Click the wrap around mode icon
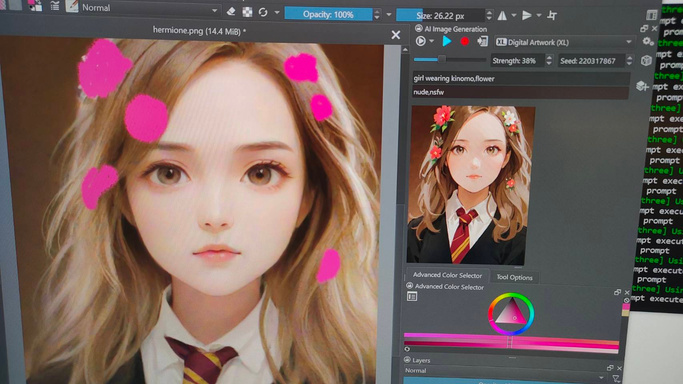The height and width of the screenshot is (384, 683). 552,16
